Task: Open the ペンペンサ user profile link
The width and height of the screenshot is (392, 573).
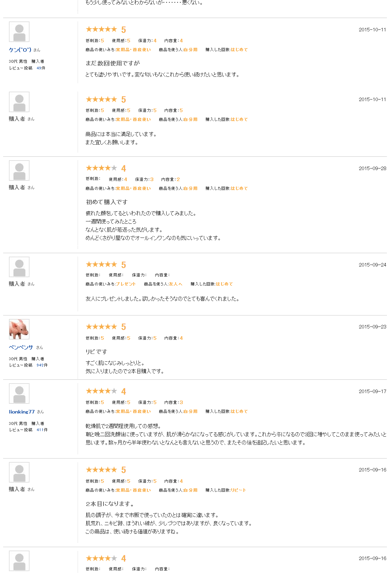Action: pyautogui.click(x=21, y=347)
